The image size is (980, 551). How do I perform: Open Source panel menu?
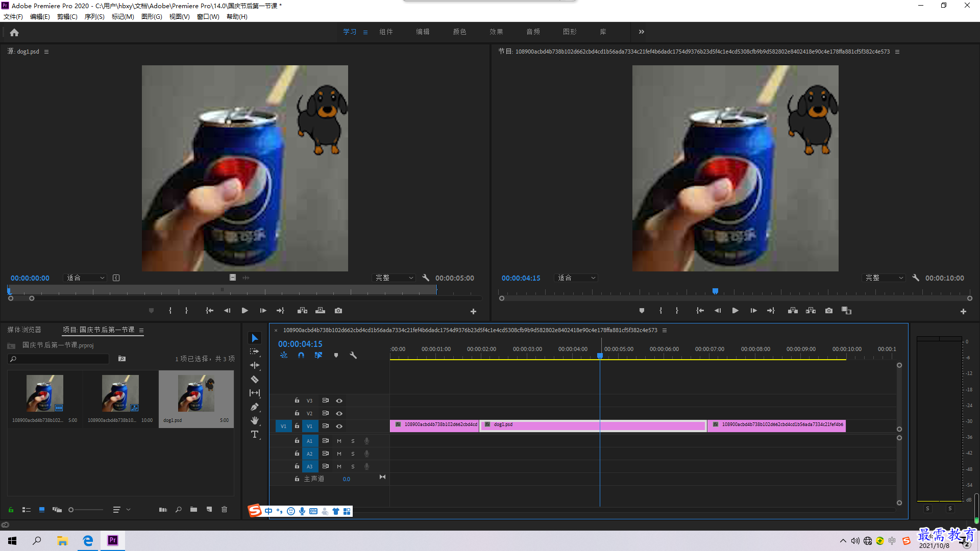pos(46,52)
